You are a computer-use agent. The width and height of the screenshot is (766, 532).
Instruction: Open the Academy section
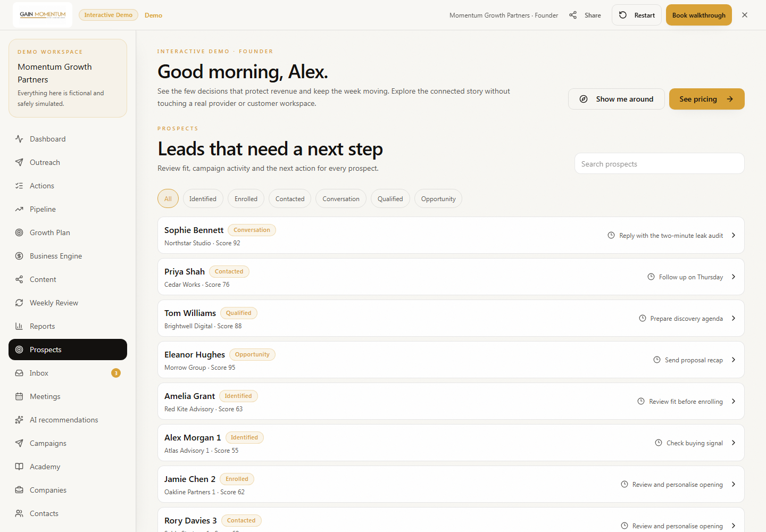(68, 467)
